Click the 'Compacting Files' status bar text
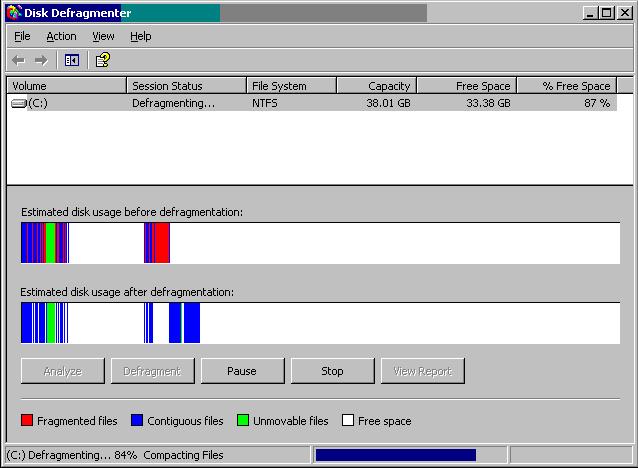 (x=183, y=455)
